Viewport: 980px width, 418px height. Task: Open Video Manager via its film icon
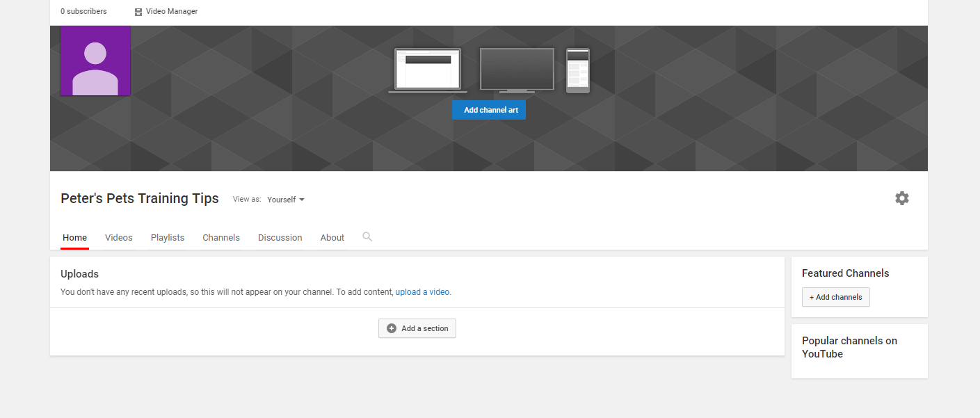point(138,12)
